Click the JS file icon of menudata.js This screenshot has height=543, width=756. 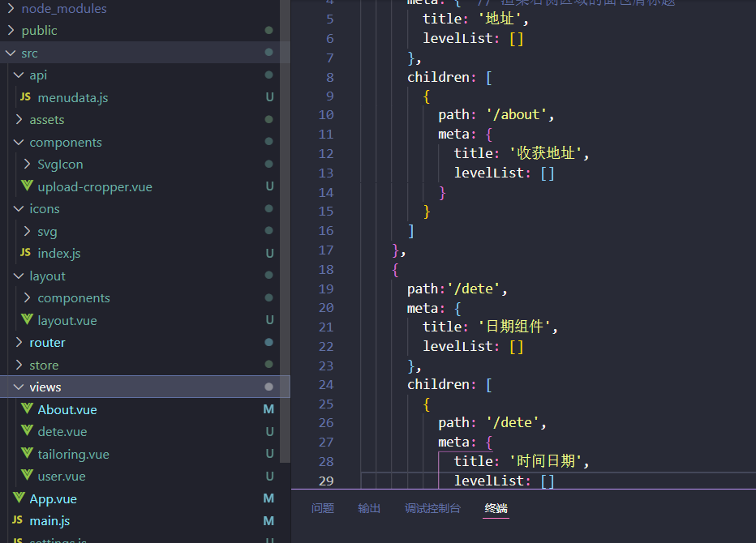tap(26, 97)
